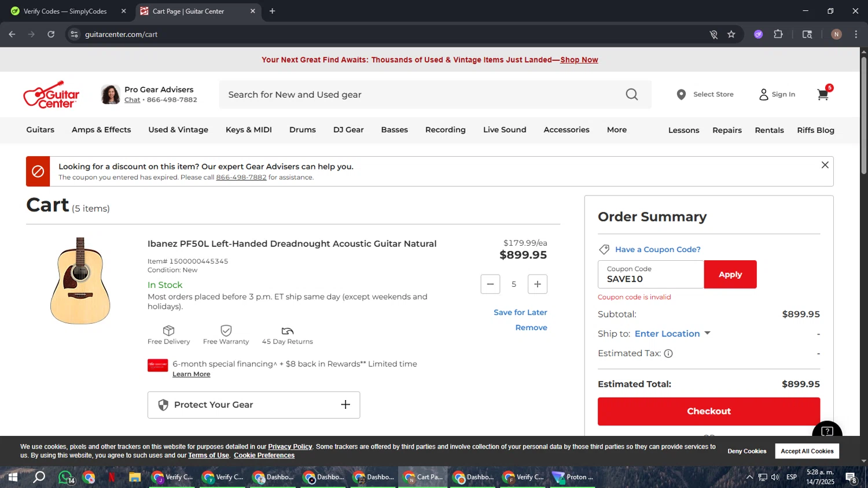Open the Live Sound menu
Viewport: 868px width, 488px height.
click(x=505, y=130)
